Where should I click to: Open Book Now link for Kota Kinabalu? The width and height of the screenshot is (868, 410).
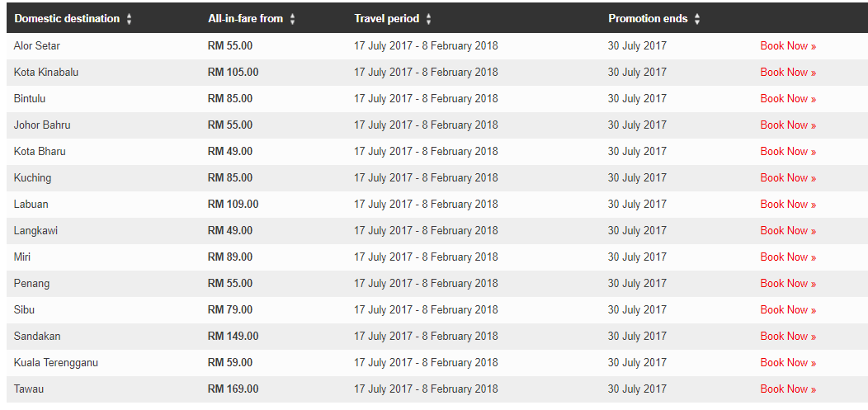pyautogui.click(x=787, y=73)
